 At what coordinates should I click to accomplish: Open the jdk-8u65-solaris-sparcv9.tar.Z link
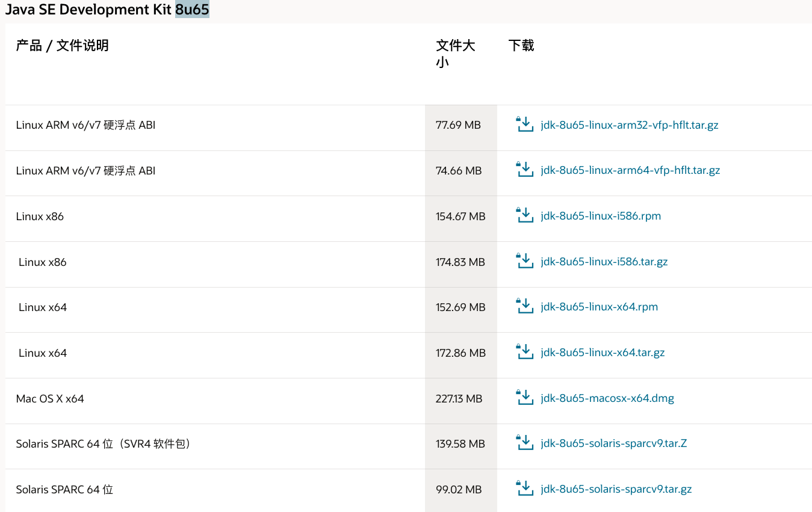(x=614, y=443)
